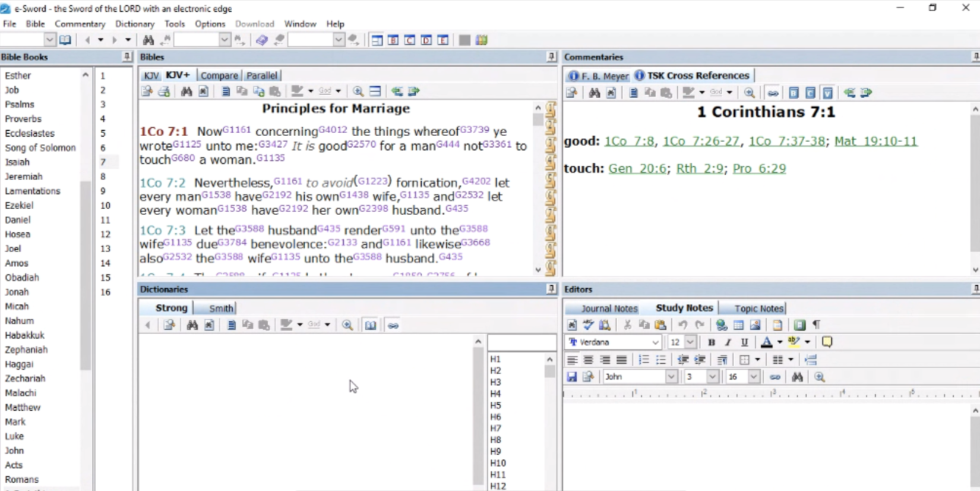Apply font color A swatch

(767, 342)
